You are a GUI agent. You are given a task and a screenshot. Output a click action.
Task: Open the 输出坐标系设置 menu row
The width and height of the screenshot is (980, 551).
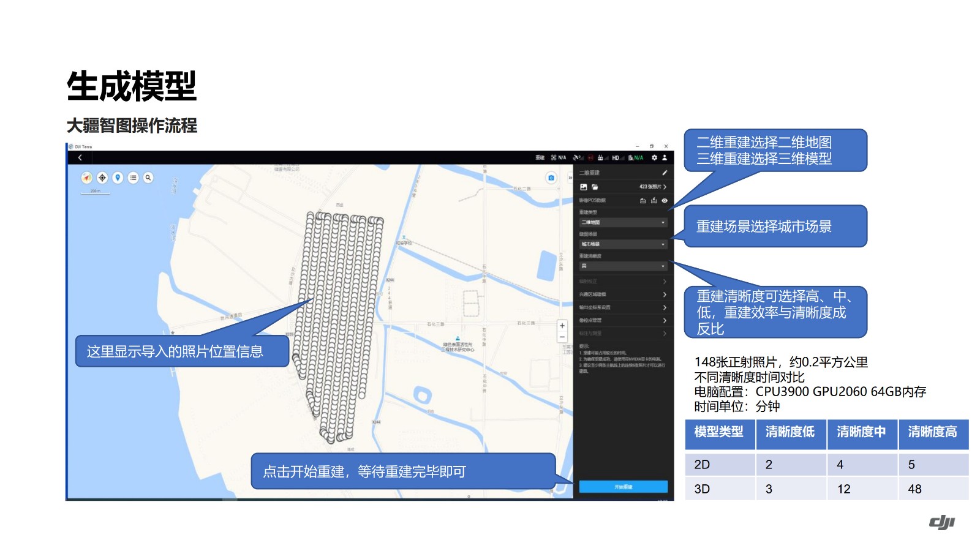point(623,307)
